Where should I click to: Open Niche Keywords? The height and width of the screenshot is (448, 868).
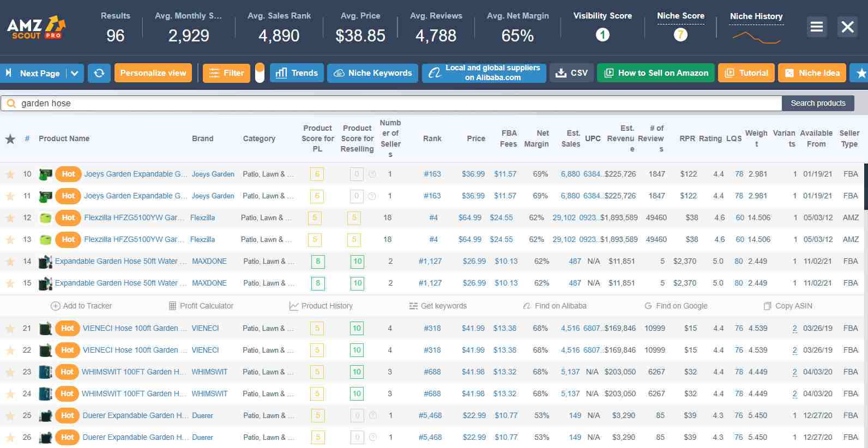[373, 73]
